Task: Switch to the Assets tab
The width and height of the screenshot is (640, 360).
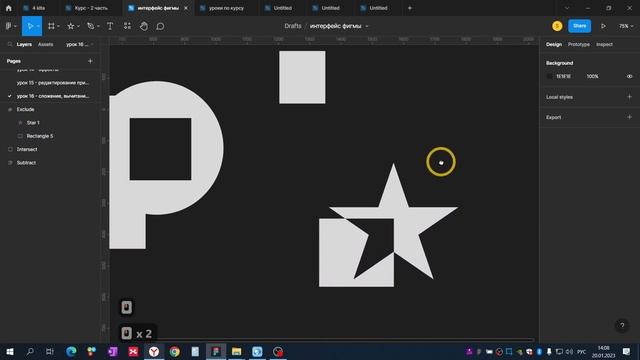Action: click(x=45, y=44)
